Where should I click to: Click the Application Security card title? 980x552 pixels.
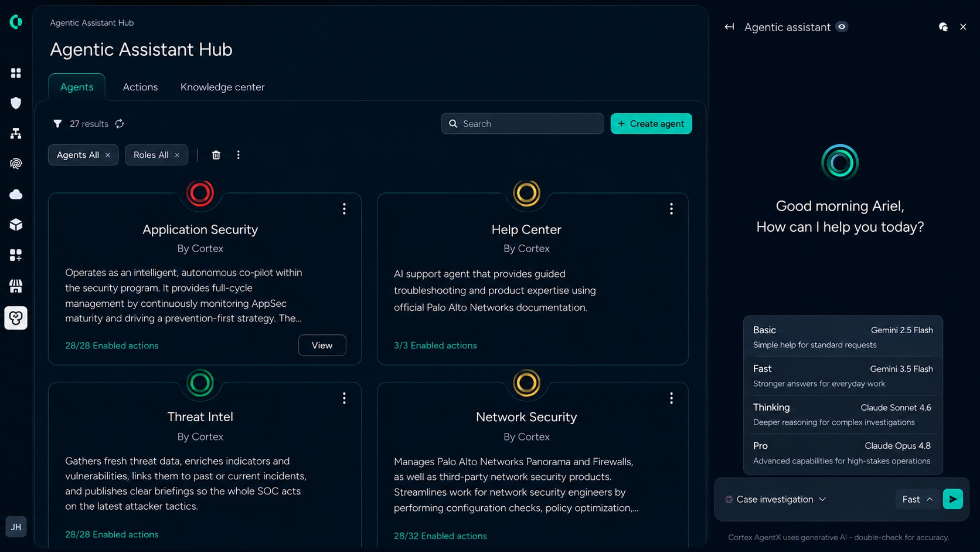[200, 229]
